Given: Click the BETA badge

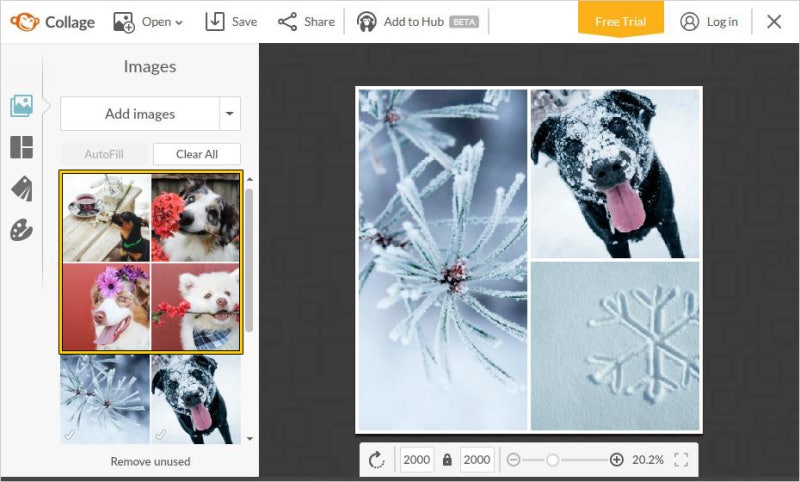Looking at the screenshot, I should pos(464,22).
